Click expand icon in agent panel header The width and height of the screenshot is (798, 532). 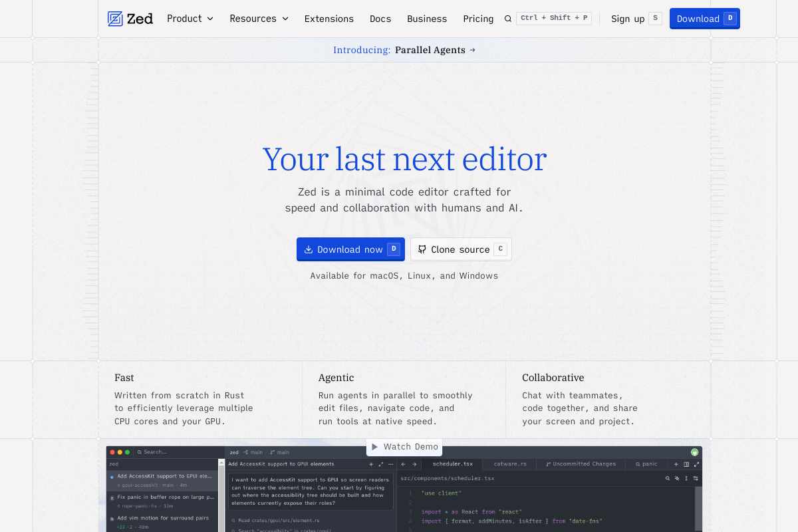(381, 464)
